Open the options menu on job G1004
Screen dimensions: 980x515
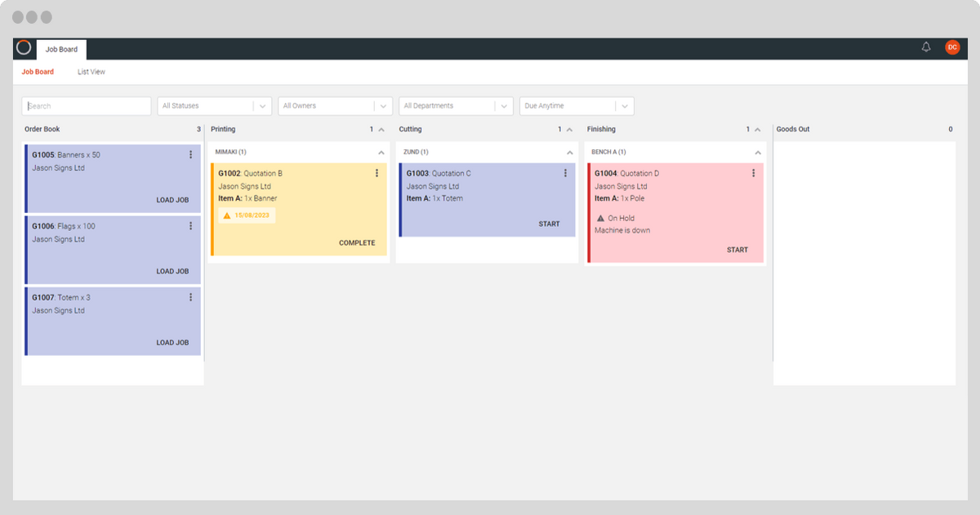click(x=753, y=172)
